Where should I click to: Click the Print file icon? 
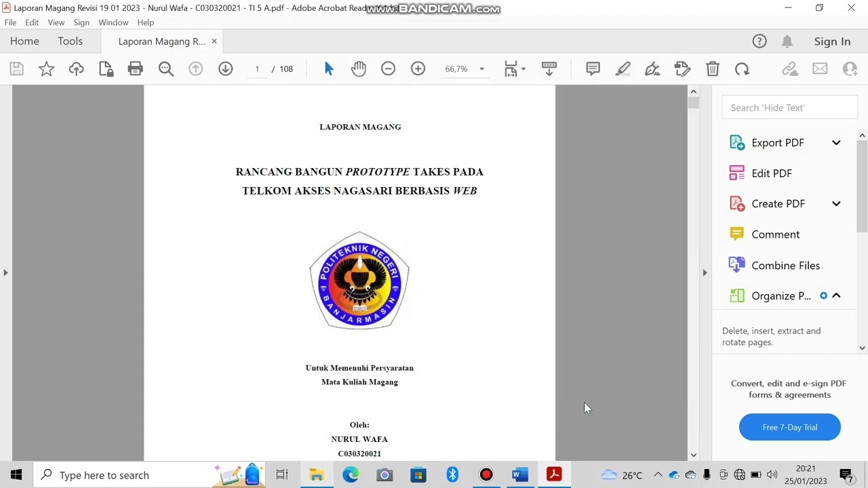coord(136,68)
